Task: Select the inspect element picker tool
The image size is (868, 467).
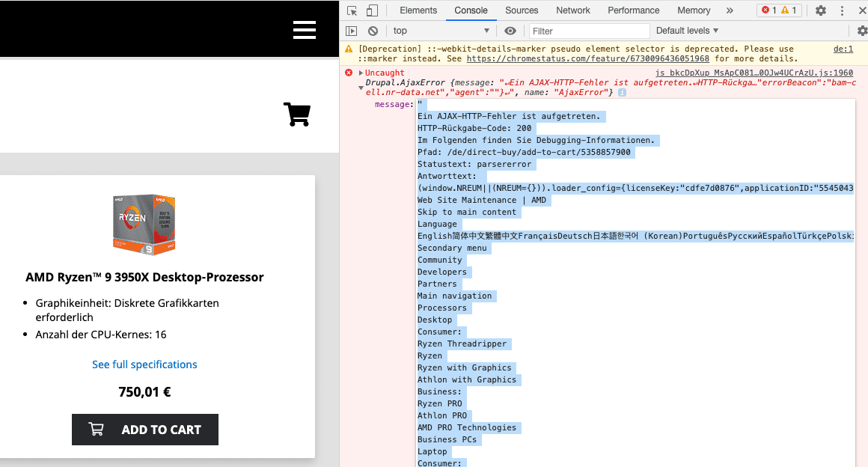Action: pos(352,10)
